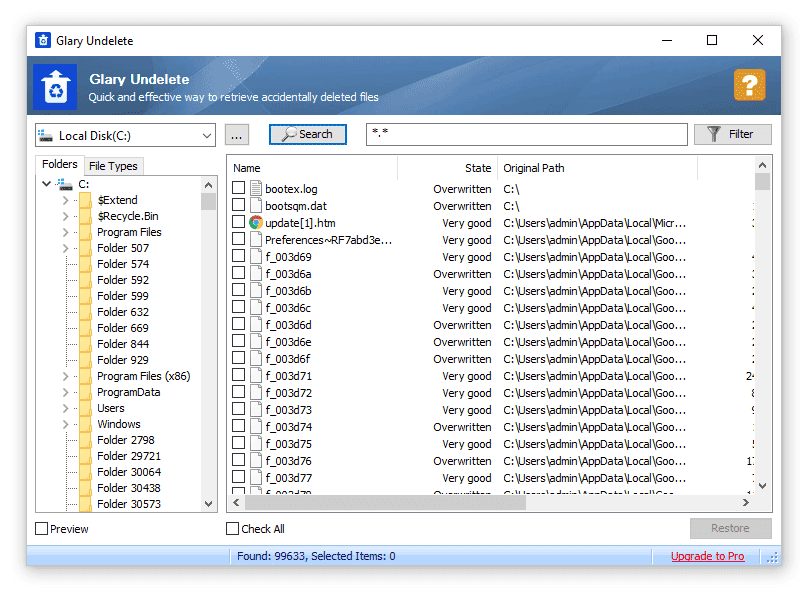Click the resize grip in status bar
The height and width of the screenshot is (599, 812).
pyautogui.click(x=772, y=558)
